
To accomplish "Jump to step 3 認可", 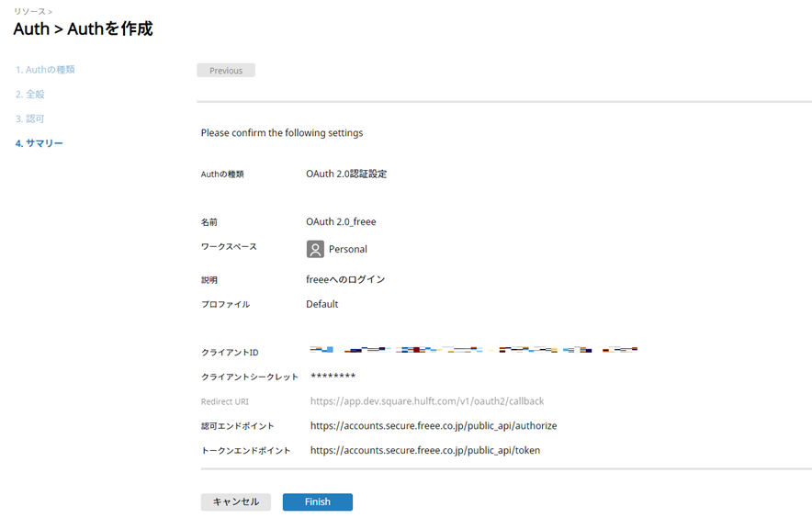I will (x=30, y=119).
